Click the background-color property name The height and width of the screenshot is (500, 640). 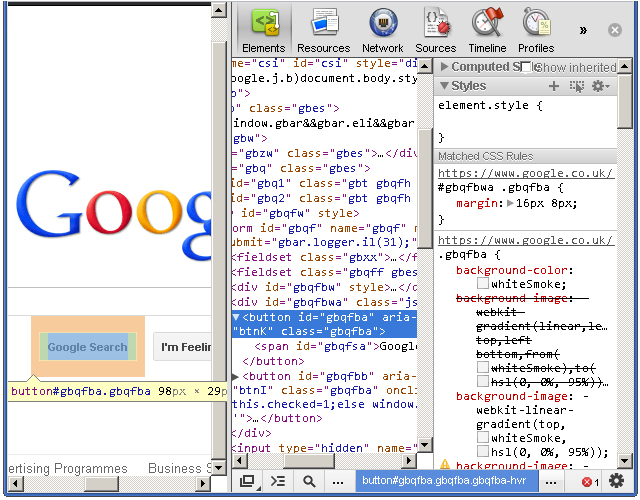coord(511,270)
